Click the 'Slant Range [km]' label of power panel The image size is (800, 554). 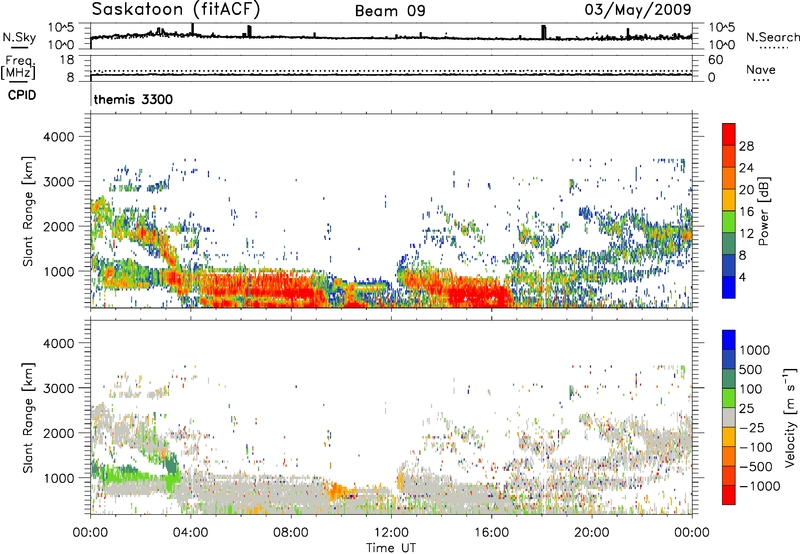coord(28,211)
